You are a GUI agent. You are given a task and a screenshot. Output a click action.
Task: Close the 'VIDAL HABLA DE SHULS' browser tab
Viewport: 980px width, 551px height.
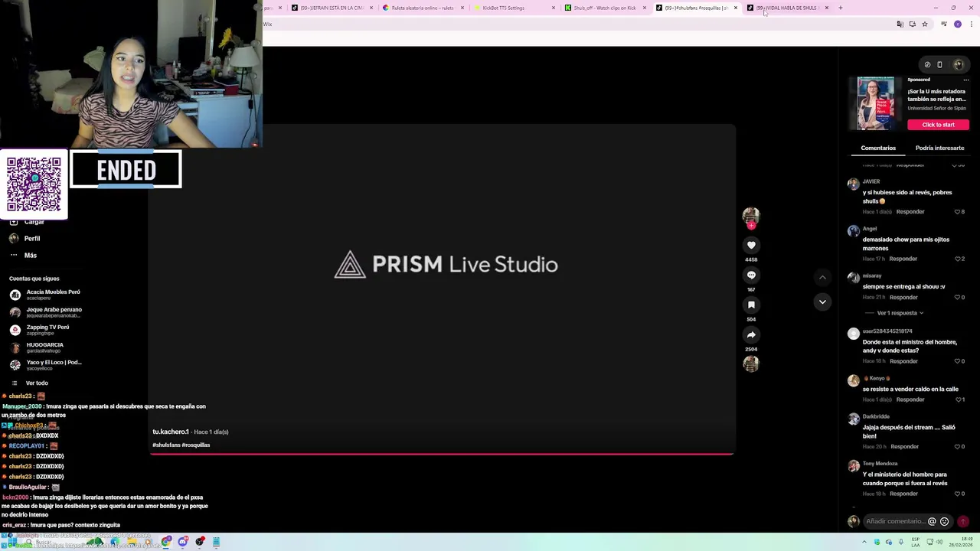click(827, 8)
